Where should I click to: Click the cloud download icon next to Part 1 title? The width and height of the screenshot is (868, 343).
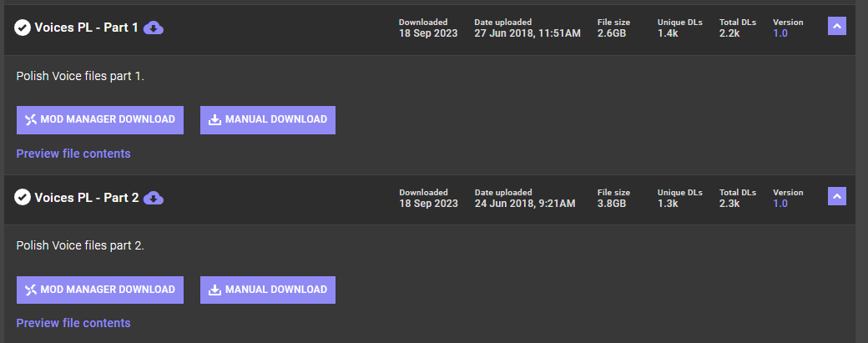click(x=154, y=28)
